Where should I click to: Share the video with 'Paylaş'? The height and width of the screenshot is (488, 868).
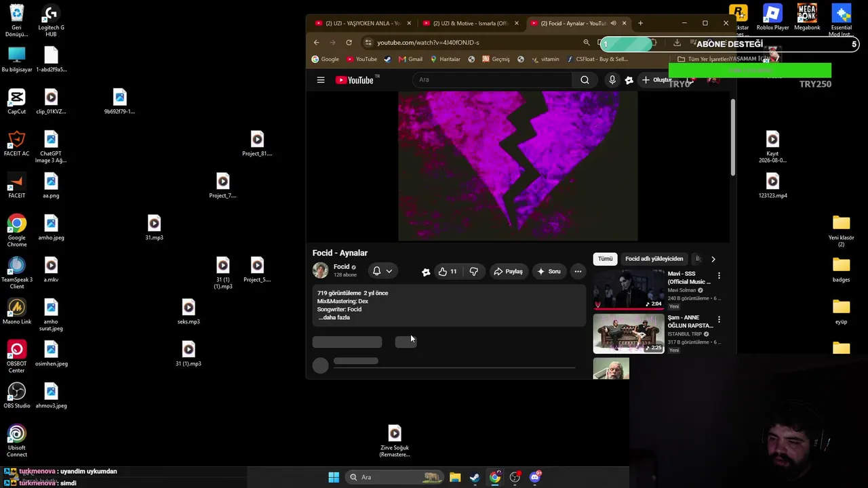coord(508,271)
